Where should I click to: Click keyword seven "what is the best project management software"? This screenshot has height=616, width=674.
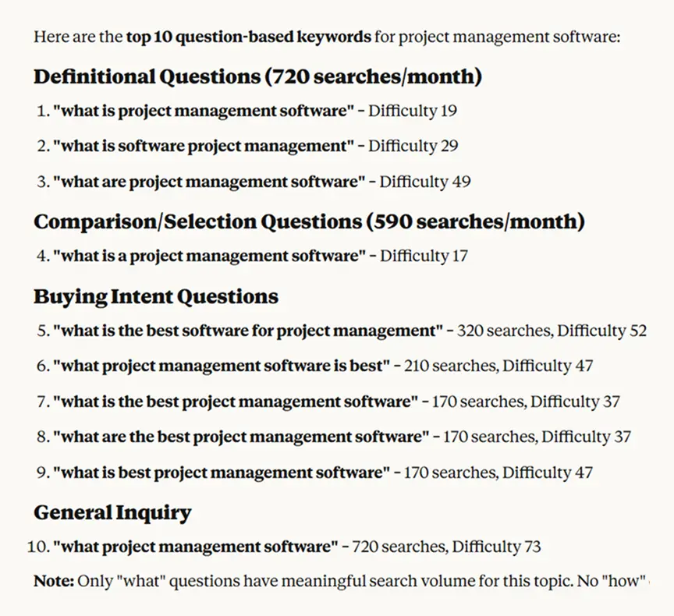(x=236, y=402)
